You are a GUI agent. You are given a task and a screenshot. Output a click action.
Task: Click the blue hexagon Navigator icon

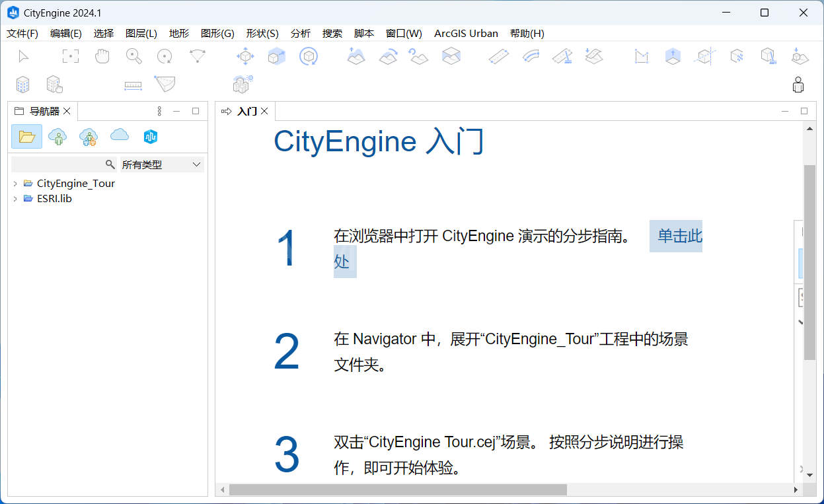pos(151,137)
